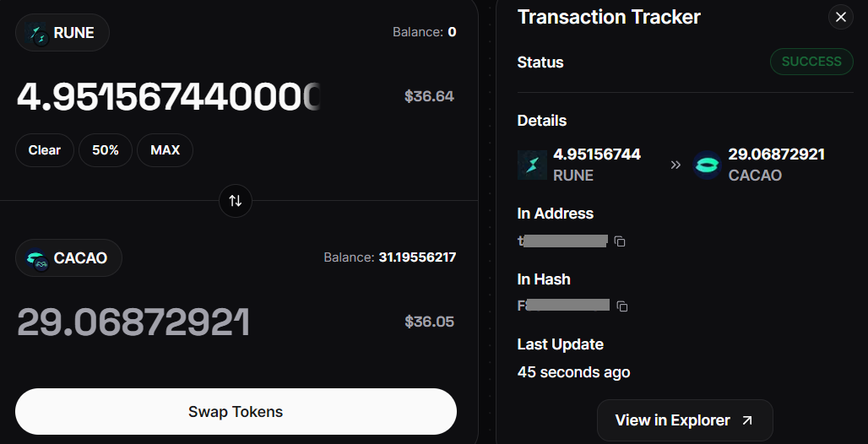Click the Swap Tokens button

click(x=236, y=411)
